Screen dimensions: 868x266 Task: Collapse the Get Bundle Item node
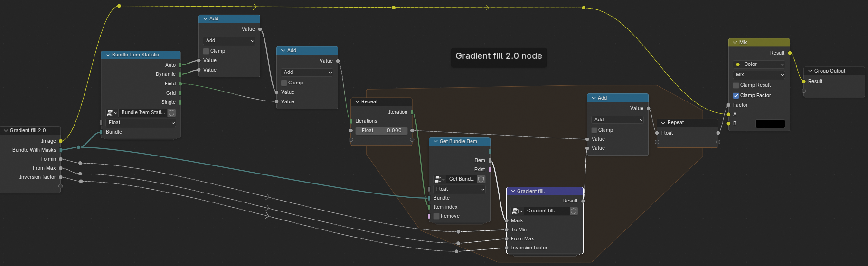click(435, 141)
